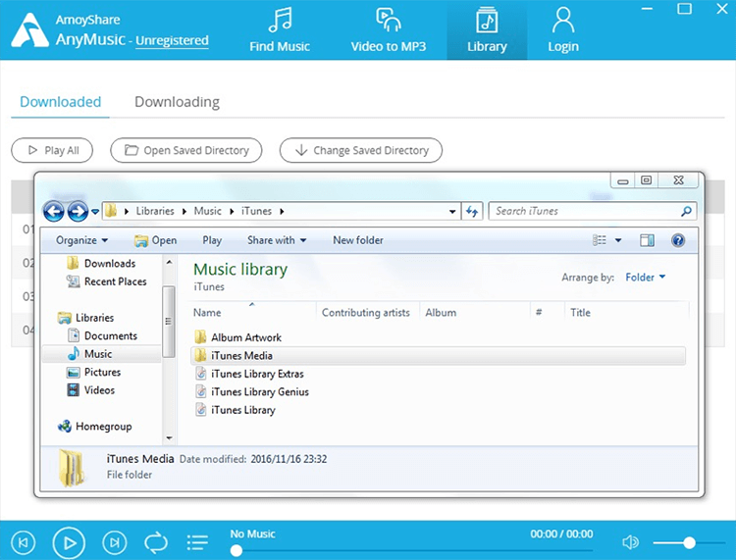The width and height of the screenshot is (736, 560).
Task: Click the Play All button
Action: 52,150
